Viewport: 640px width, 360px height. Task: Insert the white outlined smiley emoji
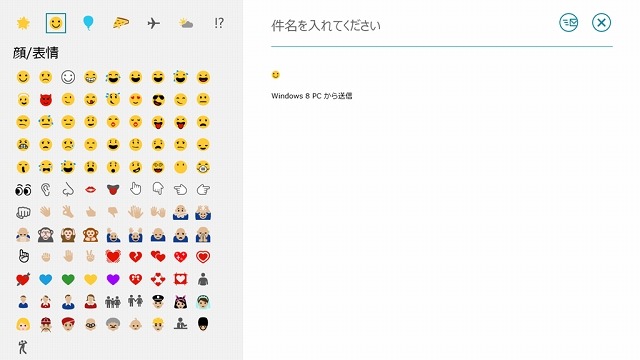click(68, 77)
